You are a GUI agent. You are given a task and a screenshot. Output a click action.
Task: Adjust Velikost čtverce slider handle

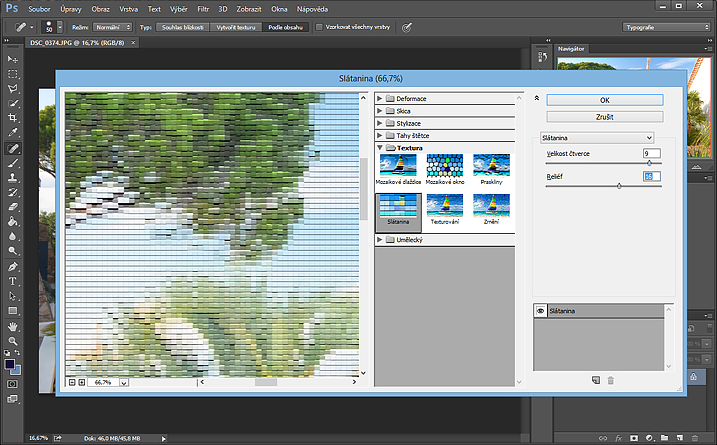[649, 163]
